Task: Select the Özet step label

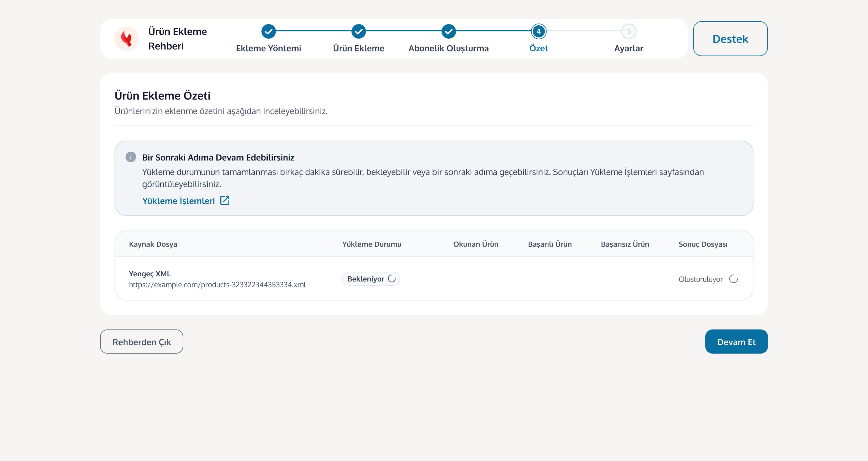Action: 539,48
